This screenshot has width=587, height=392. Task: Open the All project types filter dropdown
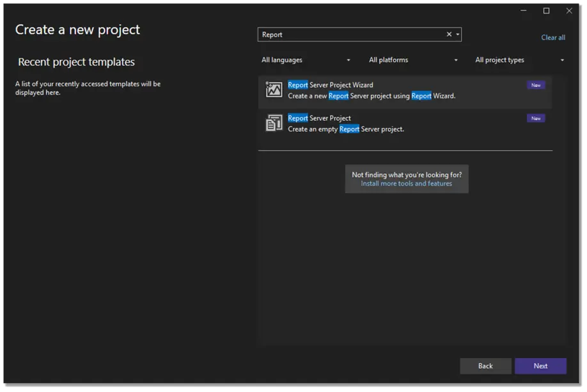click(520, 60)
